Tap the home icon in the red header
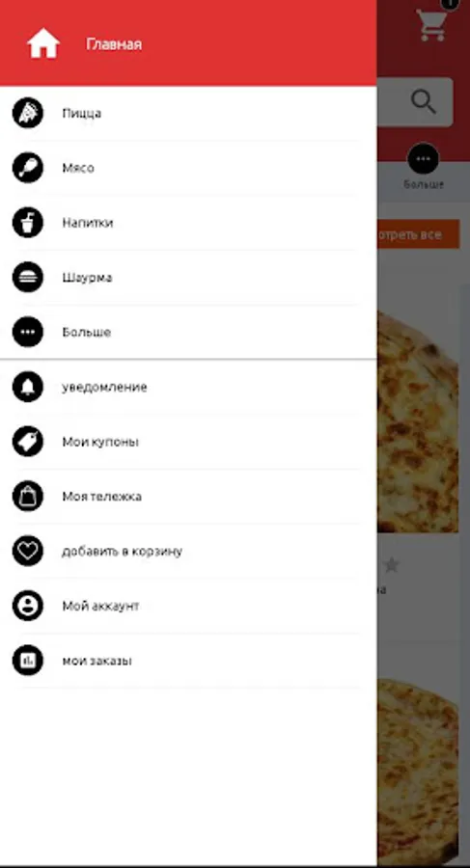Viewport: 470px width, 868px height. point(43,43)
